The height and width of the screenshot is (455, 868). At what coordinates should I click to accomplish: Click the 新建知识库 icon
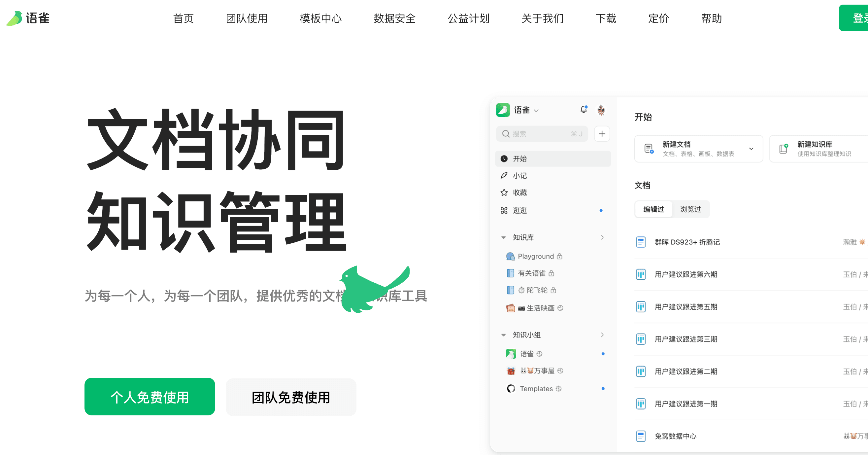pyautogui.click(x=784, y=149)
